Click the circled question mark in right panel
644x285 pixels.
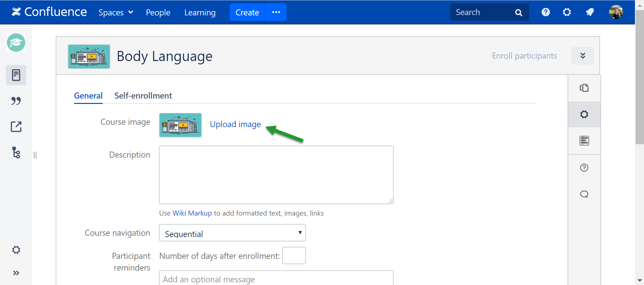[x=584, y=168]
